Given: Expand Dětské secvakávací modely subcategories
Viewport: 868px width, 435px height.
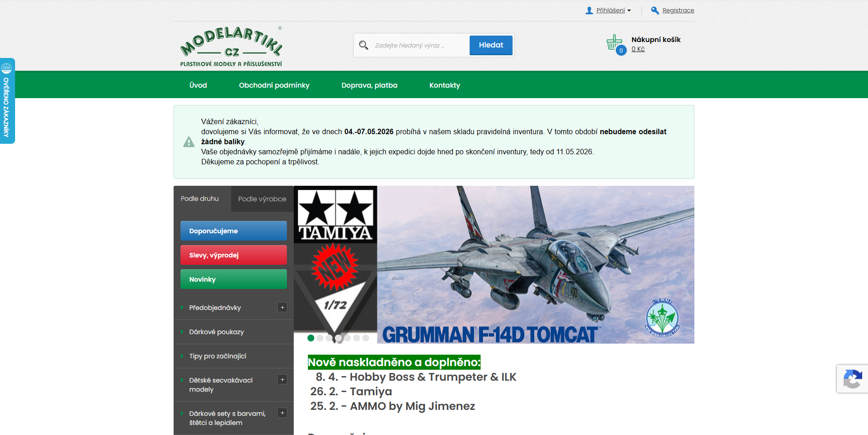Looking at the screenshot, I should [282, 379].
